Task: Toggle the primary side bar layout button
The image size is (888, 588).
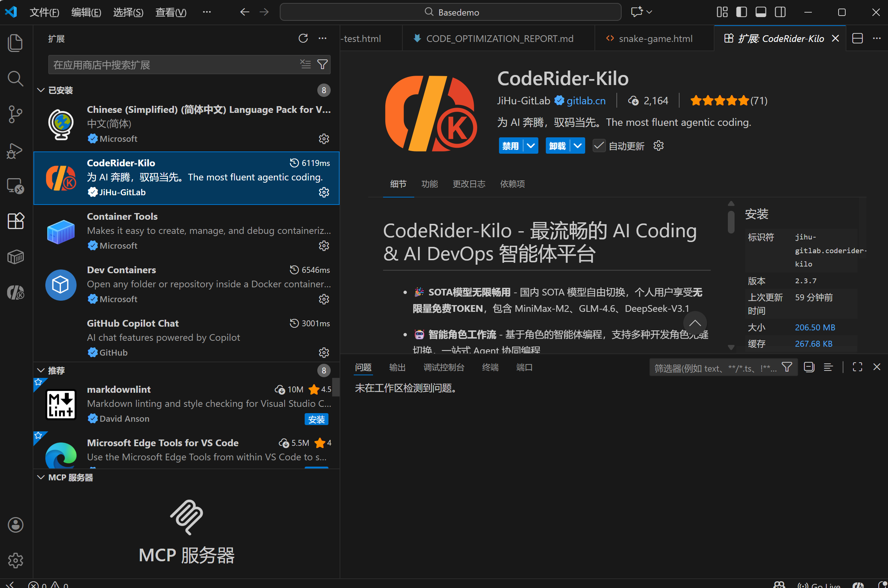Action: pyautogui.click(x=741, y=12)
